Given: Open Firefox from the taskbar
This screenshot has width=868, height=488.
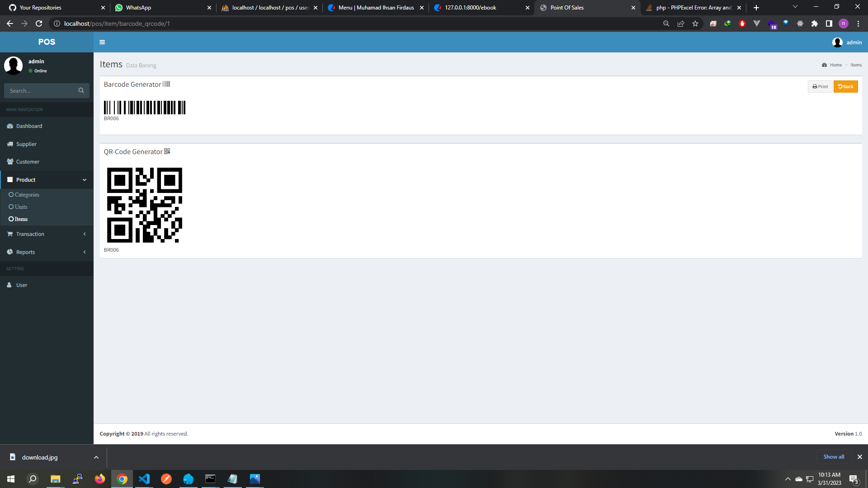Looking at the screenshot, I should [99, 479].
